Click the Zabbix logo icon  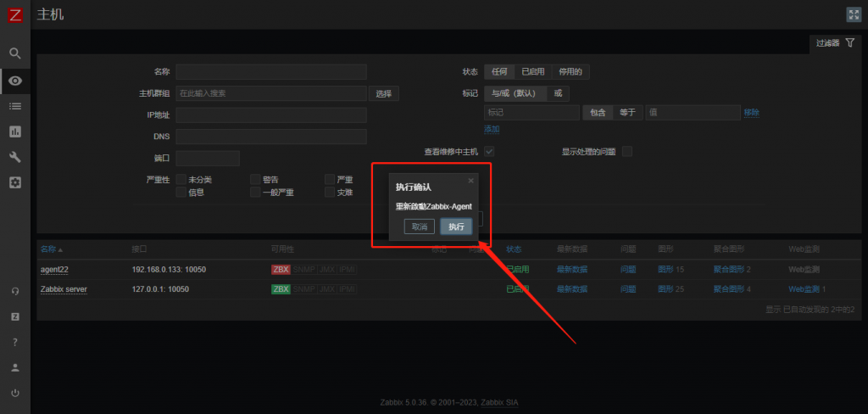[15, 15]
